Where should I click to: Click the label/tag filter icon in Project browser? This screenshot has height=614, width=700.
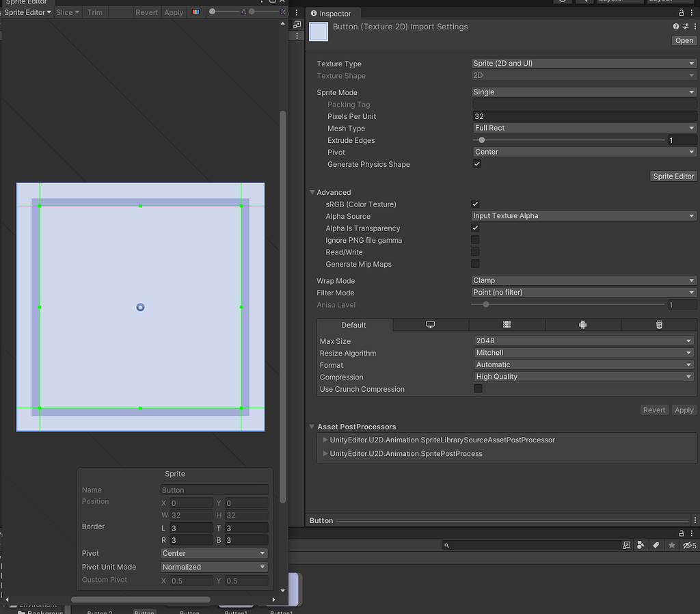tap(655, 545)
